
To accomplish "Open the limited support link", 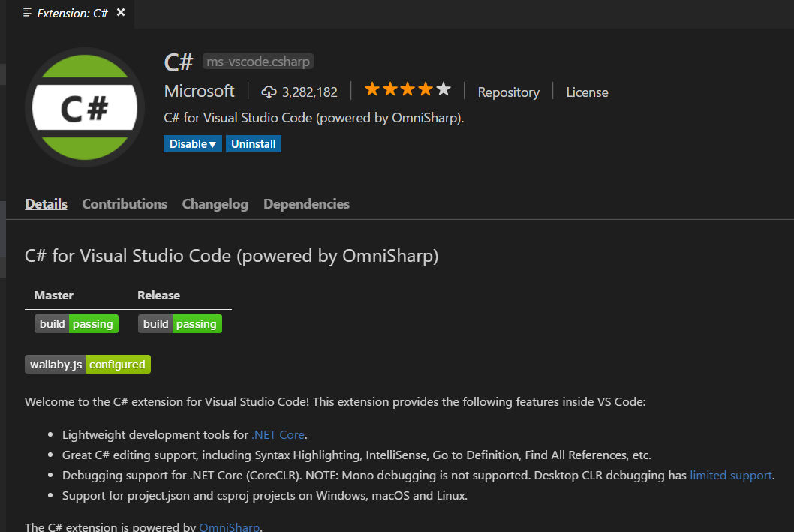I will [x=730, y=475].
